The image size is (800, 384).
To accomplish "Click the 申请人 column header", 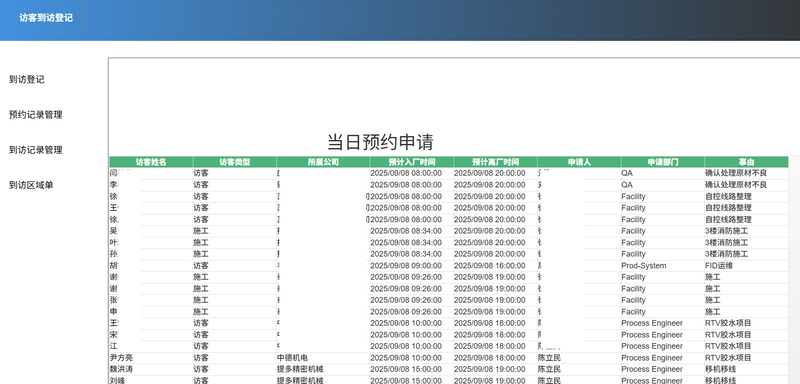I will [x=579, y=162].
